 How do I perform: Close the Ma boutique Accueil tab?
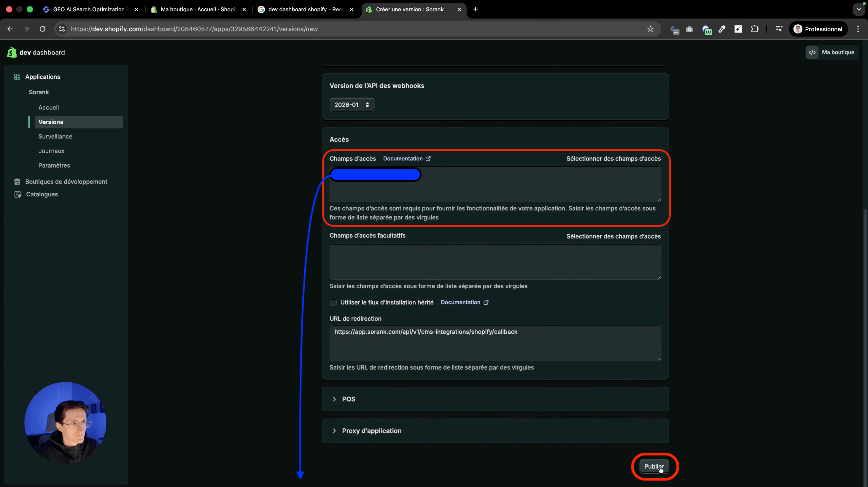[244, 9]
